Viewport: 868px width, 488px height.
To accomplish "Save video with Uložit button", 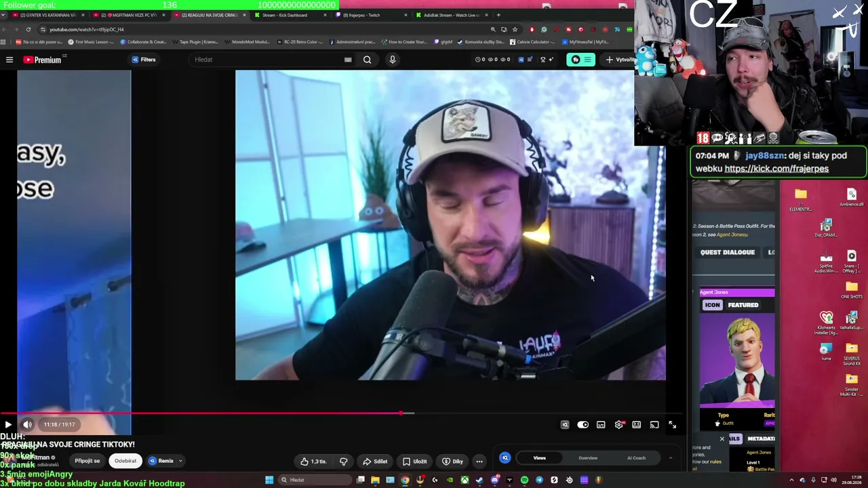I will [x=415, y=462].
